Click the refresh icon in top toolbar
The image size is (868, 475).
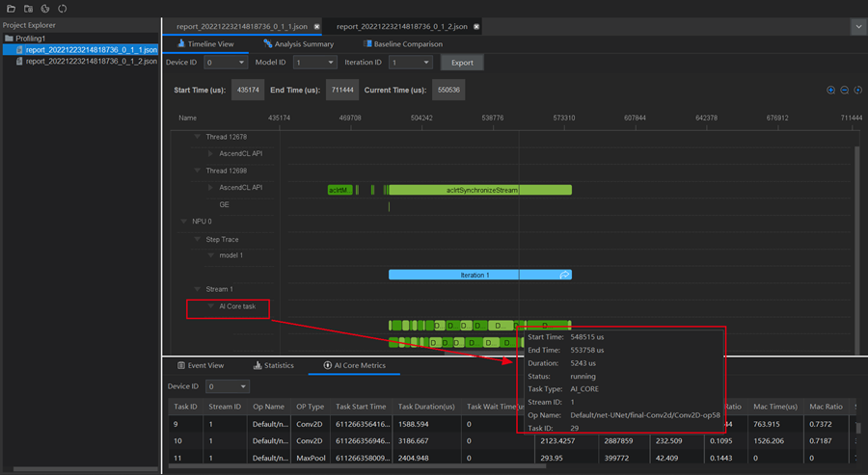pyautogui.click(x=63, y=9)
